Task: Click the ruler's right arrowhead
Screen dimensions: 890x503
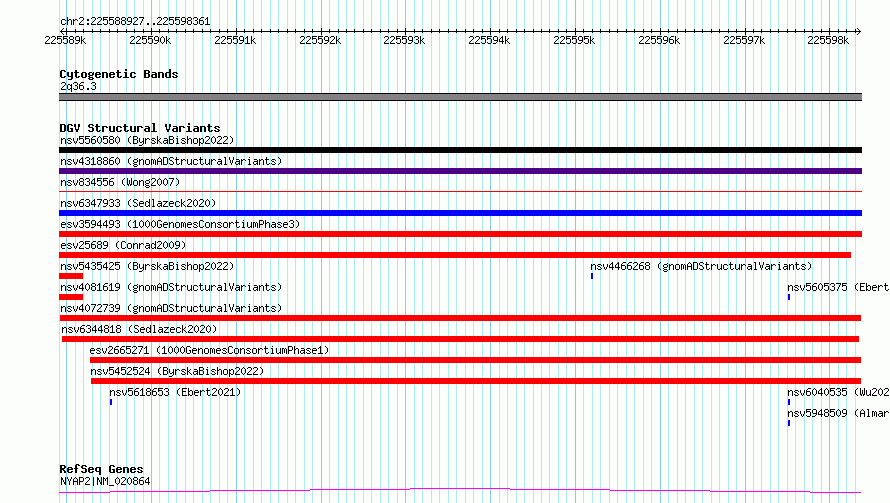Action: (x=859, y=31)
